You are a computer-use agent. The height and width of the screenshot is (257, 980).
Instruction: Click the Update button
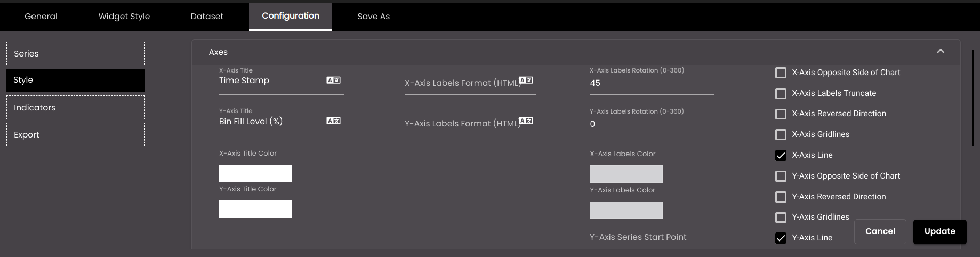pyautogui.click(x=939, y=231)
